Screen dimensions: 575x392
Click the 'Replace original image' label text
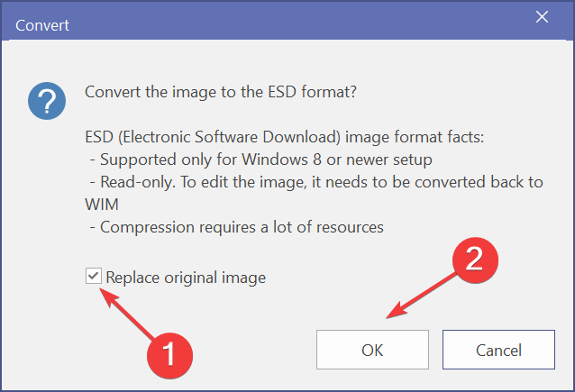186,278
